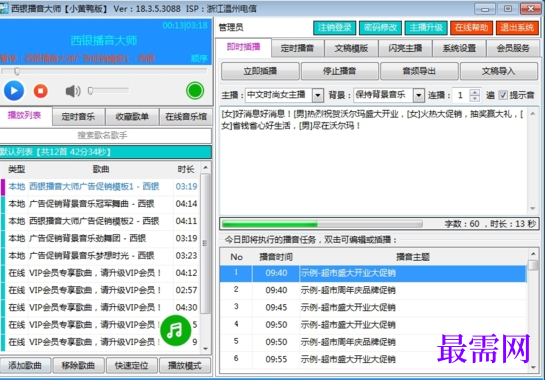Click the green round status indicator

pyautogui.click(x=195, y=91)
